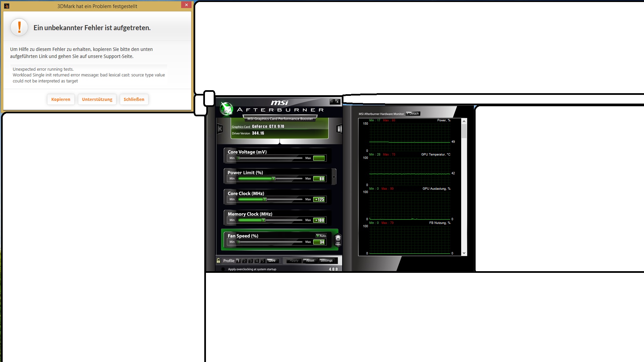Toggle the fan speed Auto mode
This screenshot has width=644, height=362.
point(321,236)
